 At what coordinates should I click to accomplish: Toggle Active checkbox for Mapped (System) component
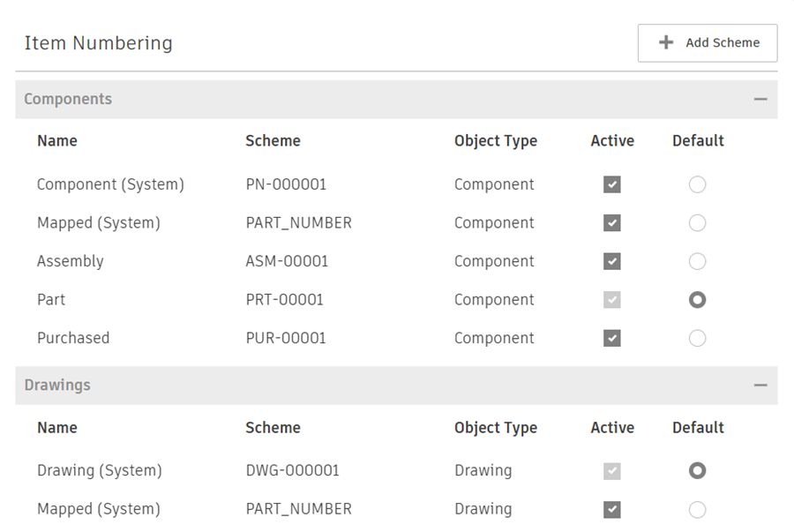pyautogui.click(x=612, y=223)
